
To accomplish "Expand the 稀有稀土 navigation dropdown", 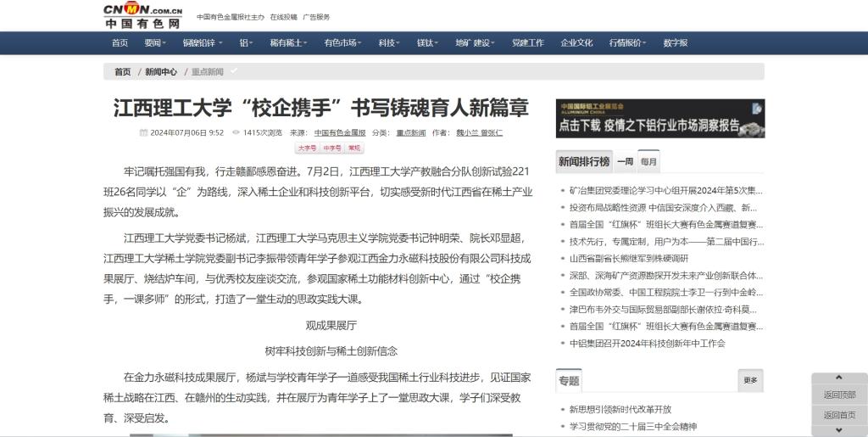I will [288, 43].
